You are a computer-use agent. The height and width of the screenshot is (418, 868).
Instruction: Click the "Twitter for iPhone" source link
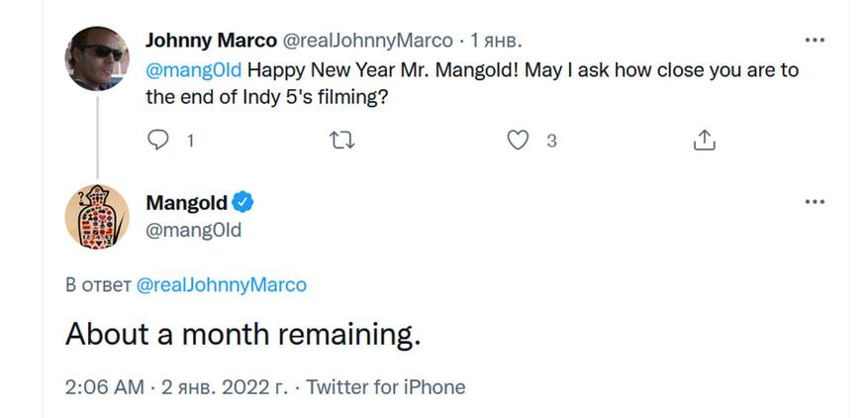386,387
